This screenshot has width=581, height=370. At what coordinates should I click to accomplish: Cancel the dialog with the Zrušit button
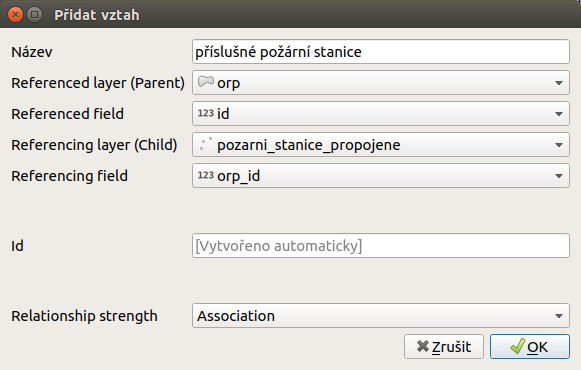[444, 347]
